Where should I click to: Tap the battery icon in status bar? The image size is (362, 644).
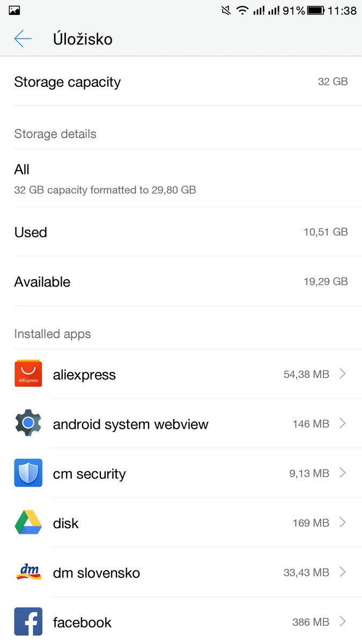[316, 10]
